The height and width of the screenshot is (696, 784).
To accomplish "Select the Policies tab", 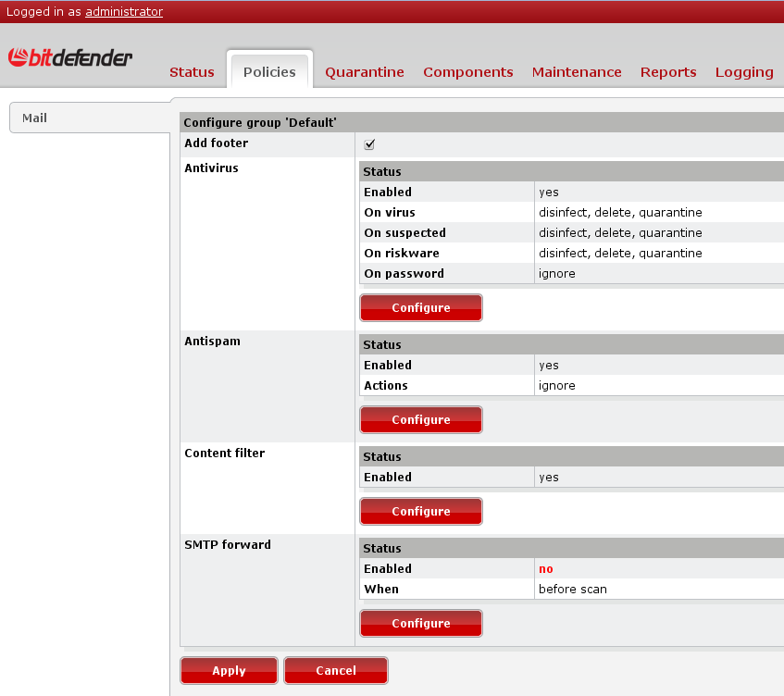I will [x=269, y=72].
